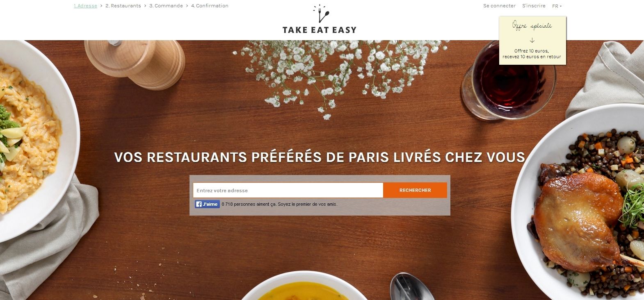Click the orange Rechercher button
This screenshot has width=644, height=300.
point(415,190)
